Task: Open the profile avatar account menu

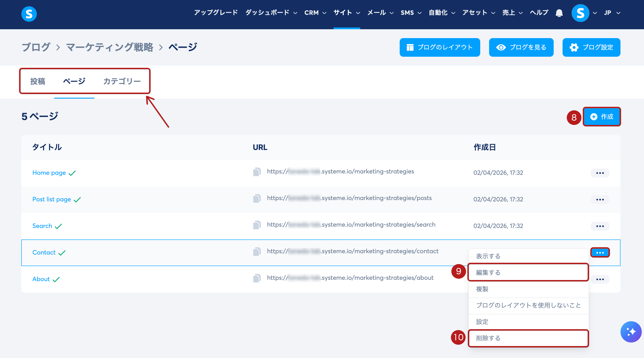Action: [x=581, y=13]
